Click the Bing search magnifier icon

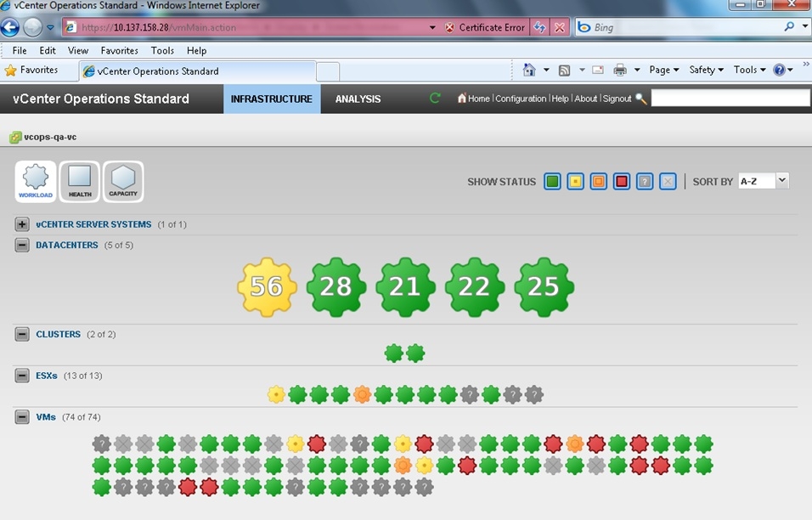[x=789, y=27]
